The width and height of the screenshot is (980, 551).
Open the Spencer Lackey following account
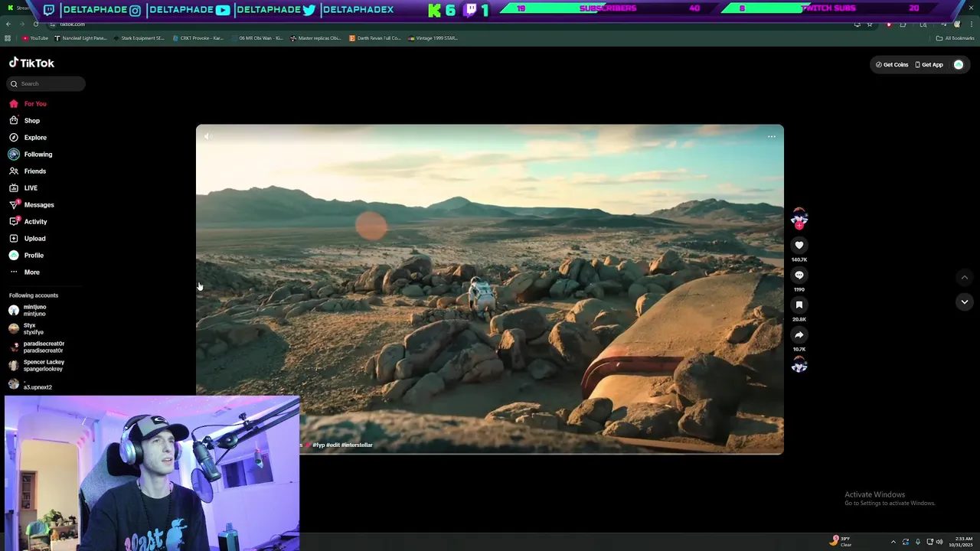pos(37,365)
